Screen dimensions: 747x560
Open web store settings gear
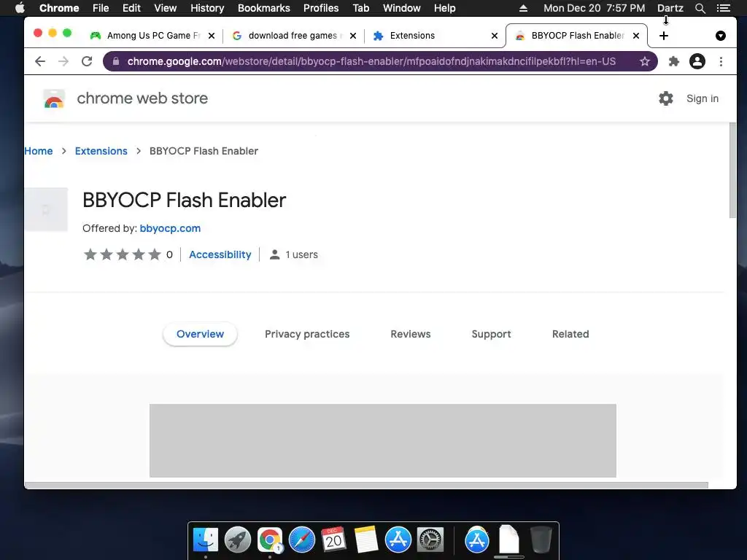pos(665,98)
